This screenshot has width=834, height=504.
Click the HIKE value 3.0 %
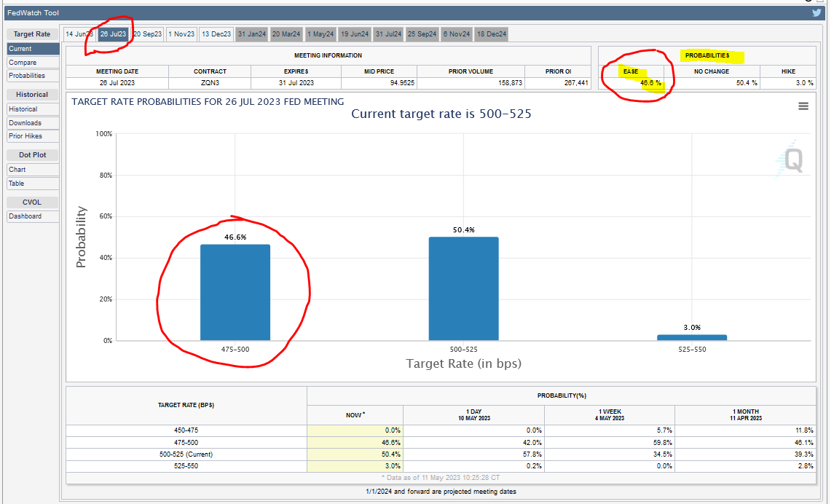pos(804,83)
